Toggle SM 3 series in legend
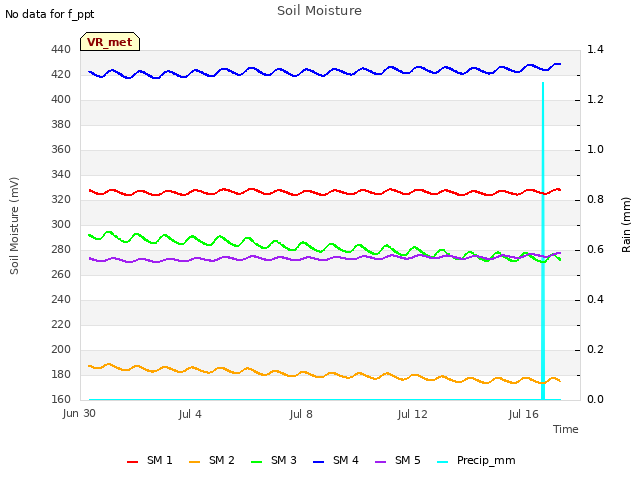The image size is (640, 480). (273, 461)
